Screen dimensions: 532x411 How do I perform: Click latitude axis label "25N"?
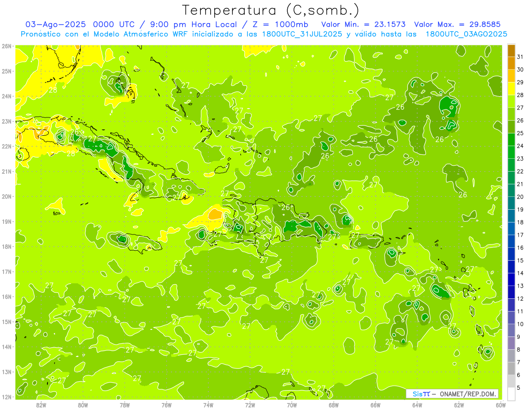7,71
